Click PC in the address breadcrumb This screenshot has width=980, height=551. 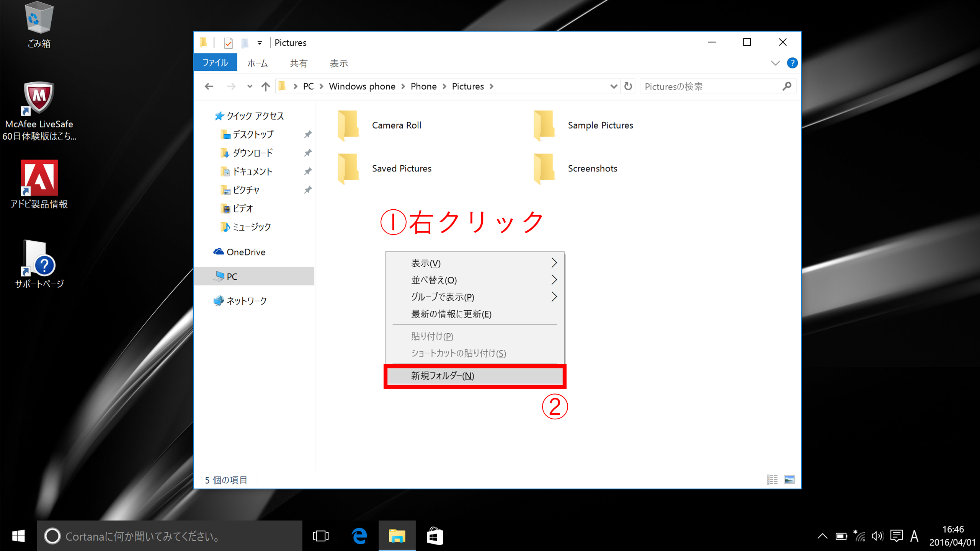coord(308,86)
